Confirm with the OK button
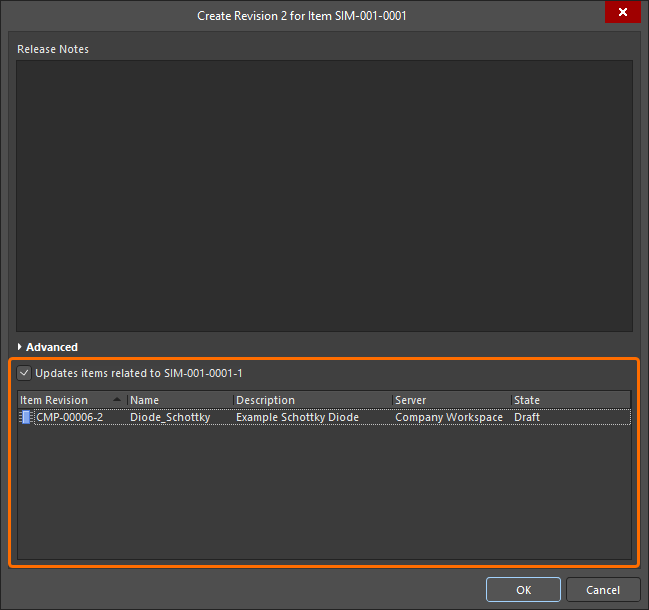This screenshot has height=610, width=649. coord(523,589)
